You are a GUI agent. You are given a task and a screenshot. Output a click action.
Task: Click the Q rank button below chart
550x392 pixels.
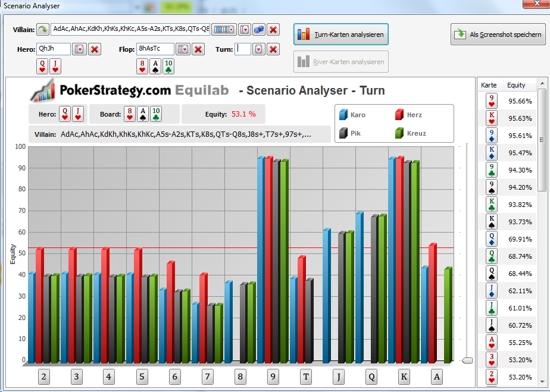(x=371, y=377)
